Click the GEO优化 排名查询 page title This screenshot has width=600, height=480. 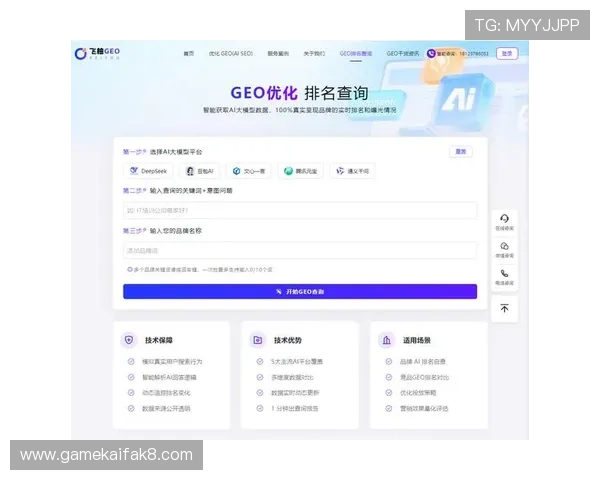tap(300, 93)
